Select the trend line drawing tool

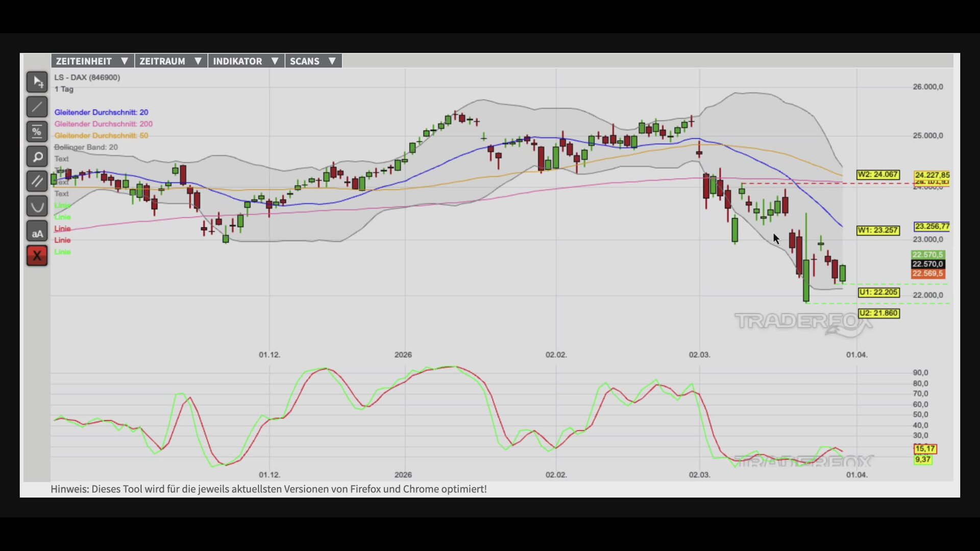click(37, 107)
